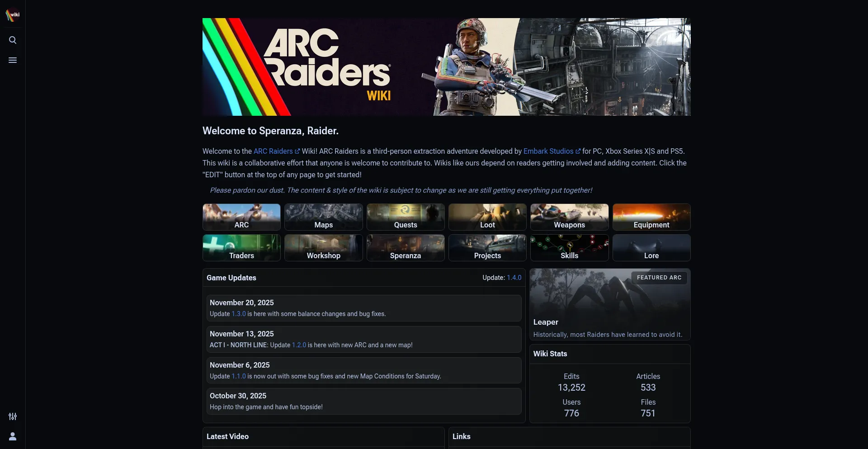Click the wiki logo icon in sidebar
The height and width of the screenshot is (449, 868).
click(13, 15)
